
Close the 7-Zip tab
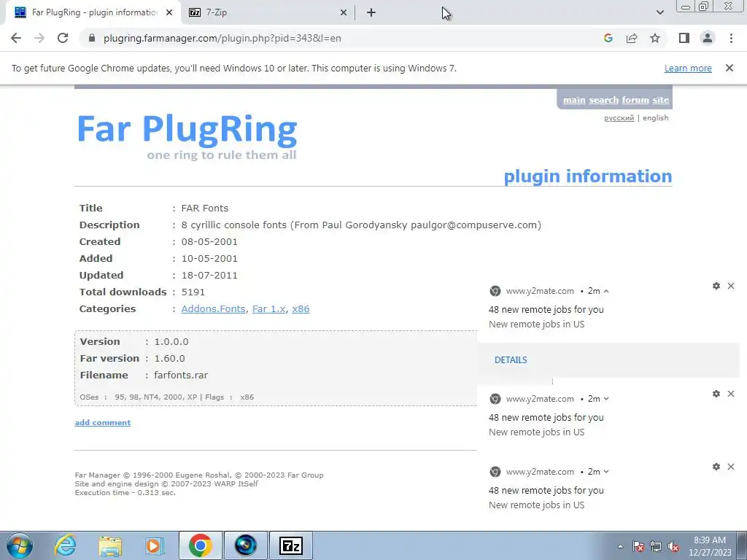[344, 12]
